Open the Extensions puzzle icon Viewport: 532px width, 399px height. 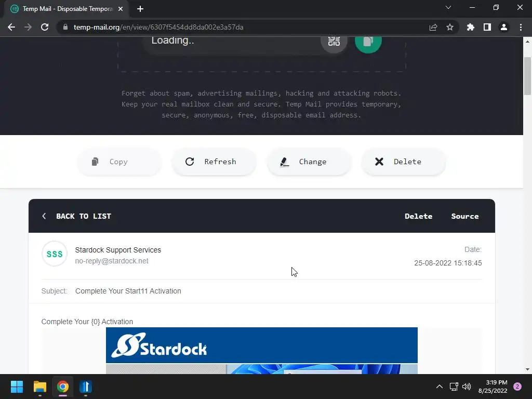tap(471, 27)
